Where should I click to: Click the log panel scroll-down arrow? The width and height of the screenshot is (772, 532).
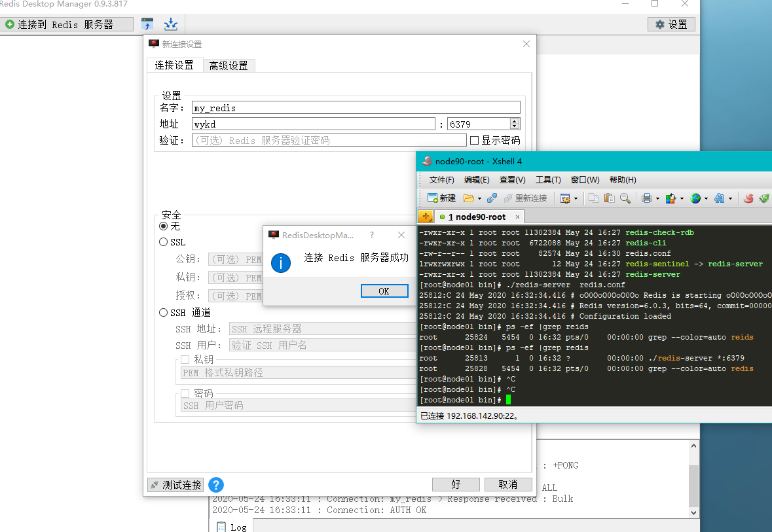click(693, 512)
